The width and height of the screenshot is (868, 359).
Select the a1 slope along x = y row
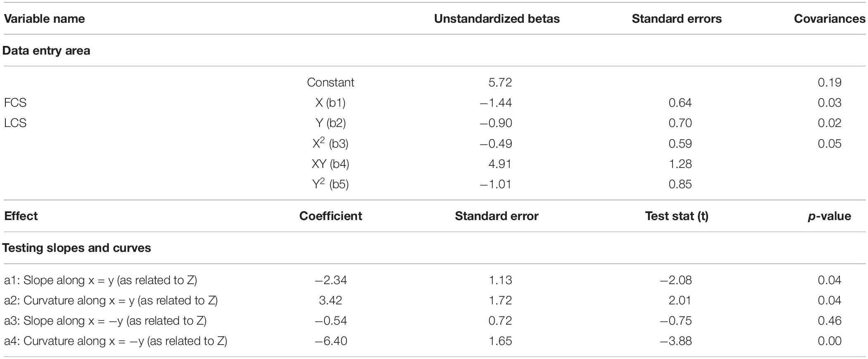[434, 280]
